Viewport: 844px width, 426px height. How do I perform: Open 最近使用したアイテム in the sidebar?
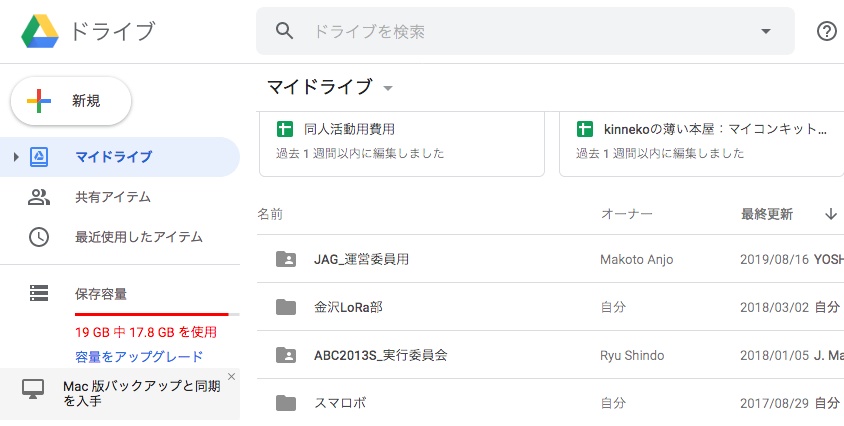(x=138, y=237)
